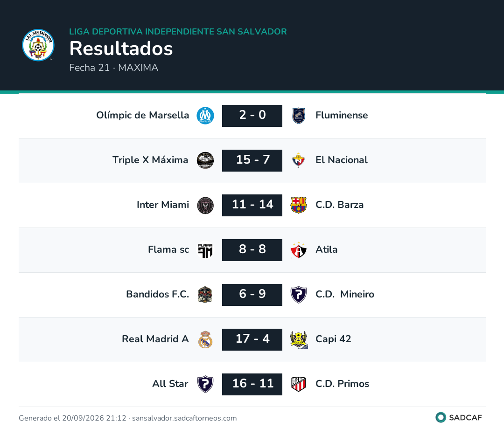Click the SADCAF logo in footer

click(x=459, y=417)
